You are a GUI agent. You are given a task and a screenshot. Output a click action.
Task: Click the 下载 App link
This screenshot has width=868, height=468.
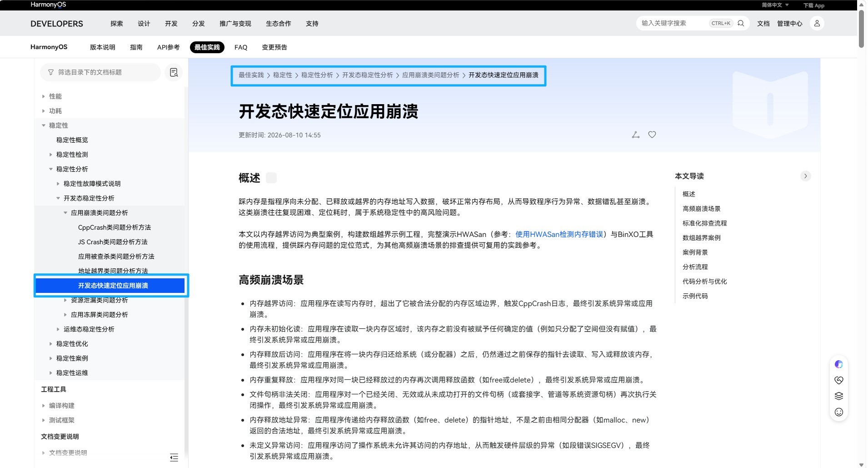(x=814, y=5)
